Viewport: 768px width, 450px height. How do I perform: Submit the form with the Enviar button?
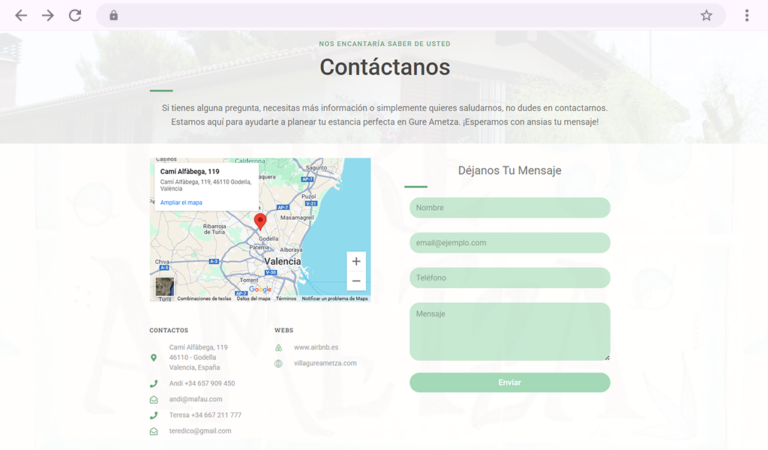pos(510,382)
